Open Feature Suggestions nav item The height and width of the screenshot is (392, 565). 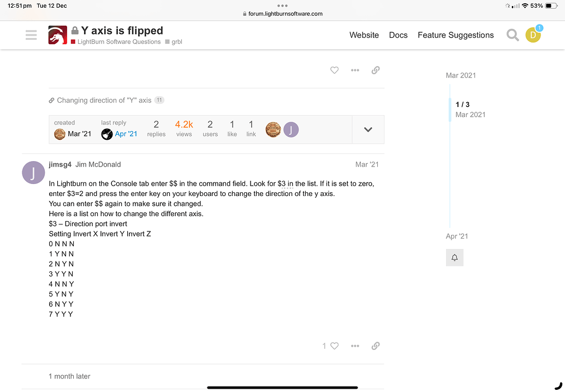coord(455,35)
